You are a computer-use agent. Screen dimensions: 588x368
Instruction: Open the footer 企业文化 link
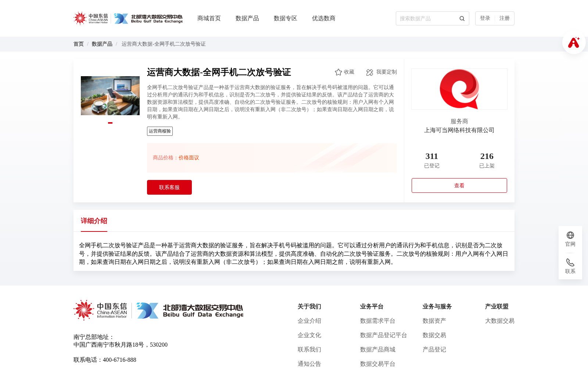click(x=309, y=335)
